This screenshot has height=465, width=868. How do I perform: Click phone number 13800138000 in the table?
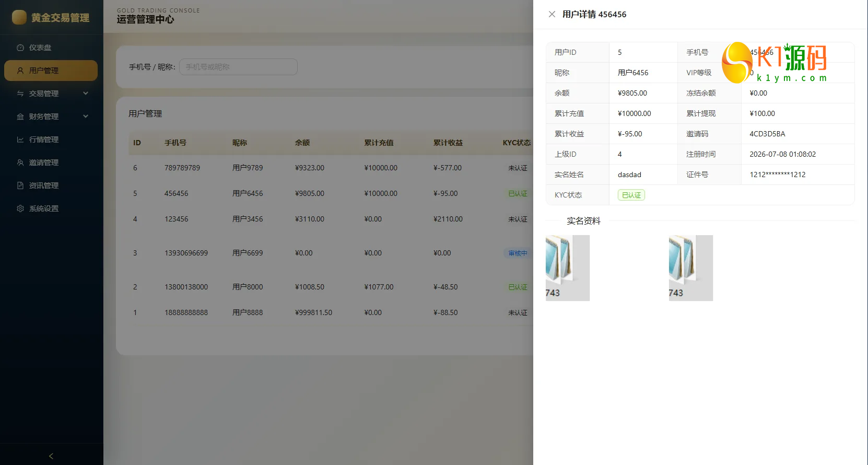tap(186, 287)
